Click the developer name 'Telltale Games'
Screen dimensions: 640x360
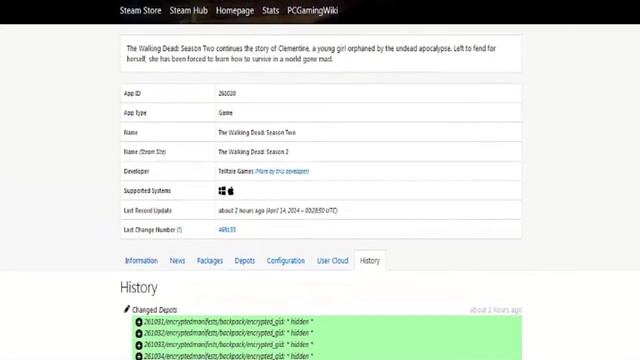[236, 171]
